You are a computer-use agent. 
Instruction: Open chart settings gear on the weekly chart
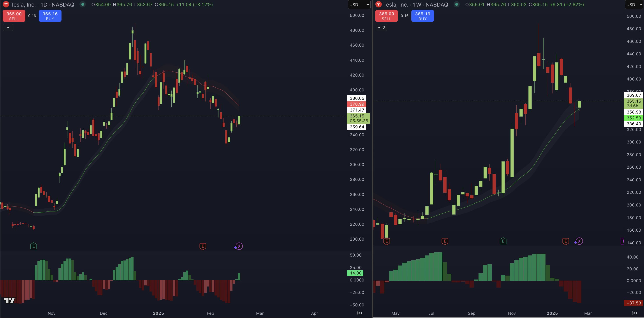point(634,313)
